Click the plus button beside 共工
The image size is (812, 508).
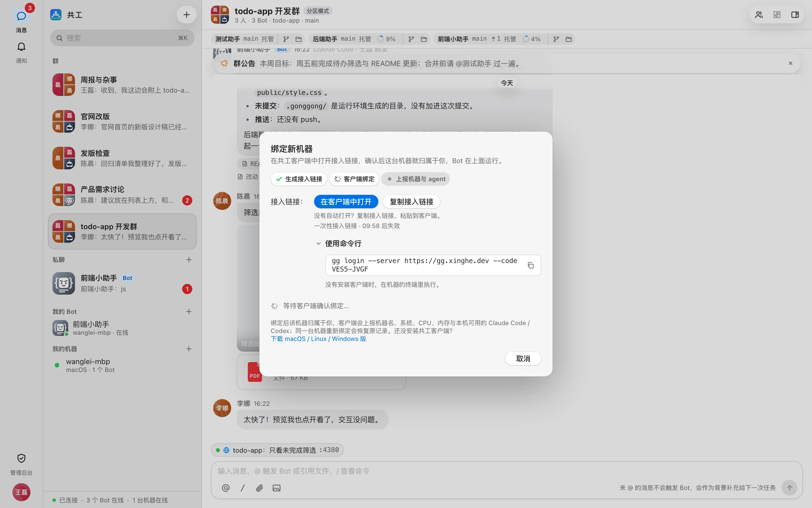tap(186, 15)
